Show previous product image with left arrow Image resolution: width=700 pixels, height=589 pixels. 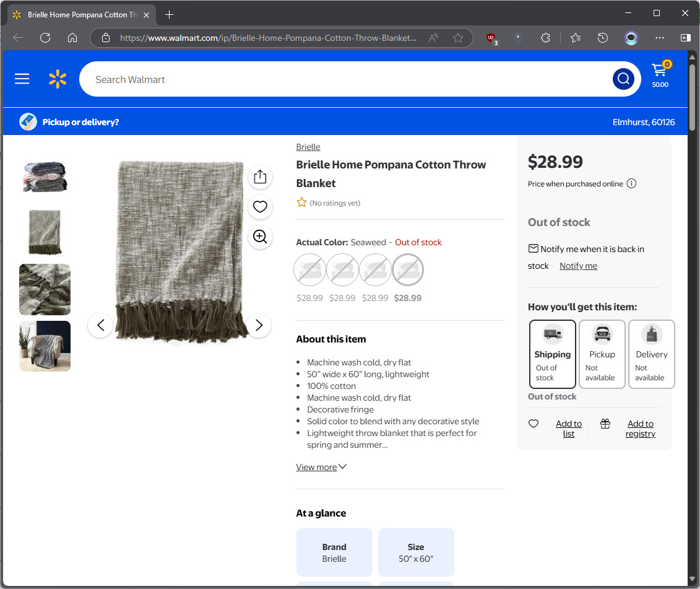(x=100, y=325)
